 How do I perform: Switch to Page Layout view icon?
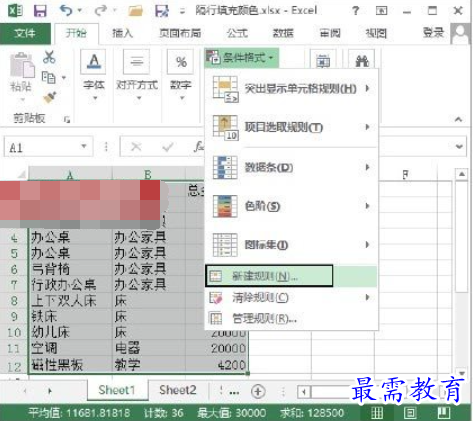tap(410, 413)
